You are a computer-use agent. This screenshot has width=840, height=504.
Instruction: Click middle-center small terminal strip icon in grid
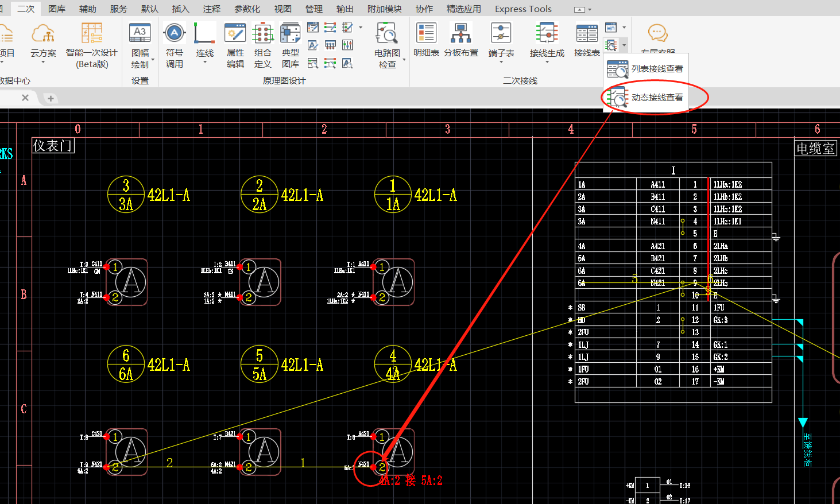[330, 45]
